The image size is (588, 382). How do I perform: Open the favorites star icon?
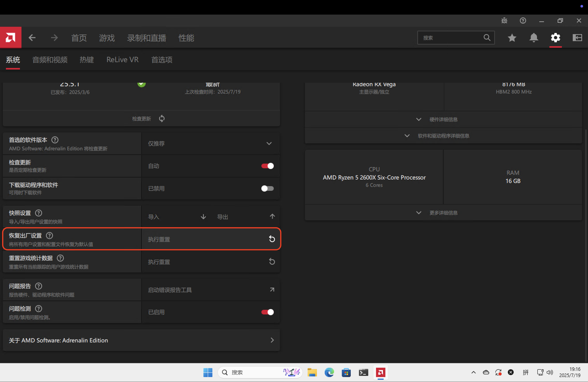(x=512, y=38)
